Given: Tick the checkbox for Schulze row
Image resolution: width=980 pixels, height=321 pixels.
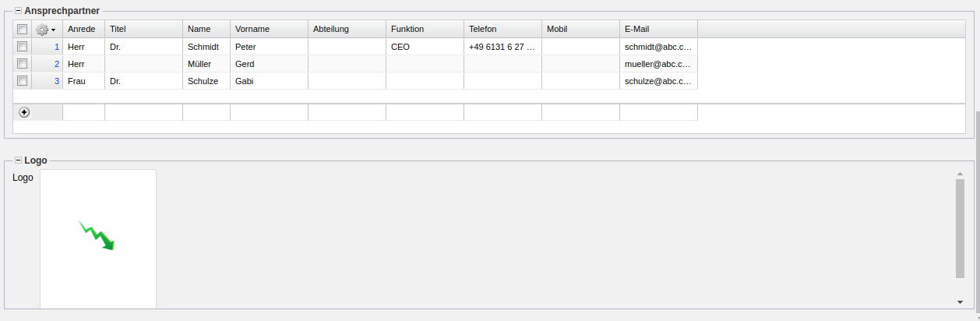Looking at the screenshot, I should 23,81.
